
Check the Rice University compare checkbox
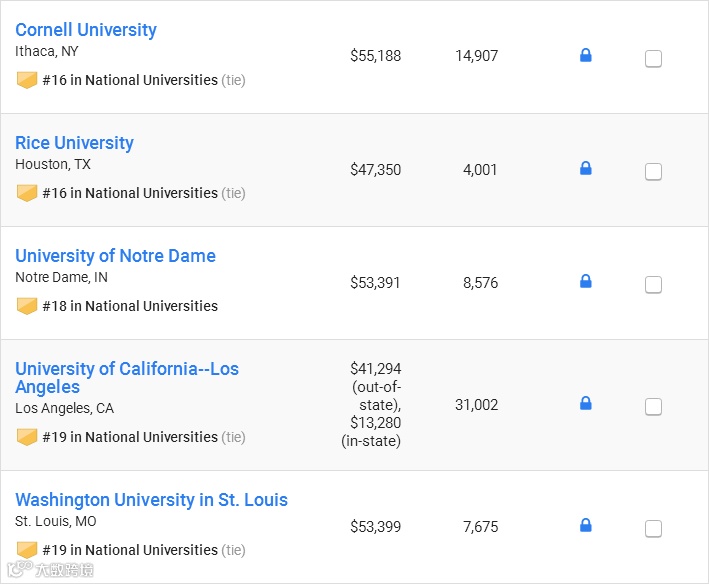click(653, 172)
